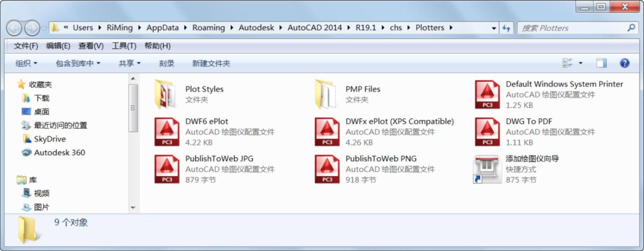Open the Plot Styles folder icon
This screenshot has width=644, height=251.
click(166, 95)
